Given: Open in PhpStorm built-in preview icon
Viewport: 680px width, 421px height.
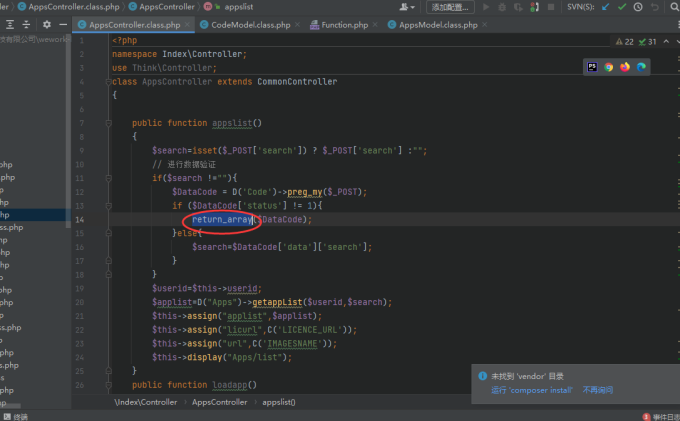Looking at the screenshot, I should (592, 67).
